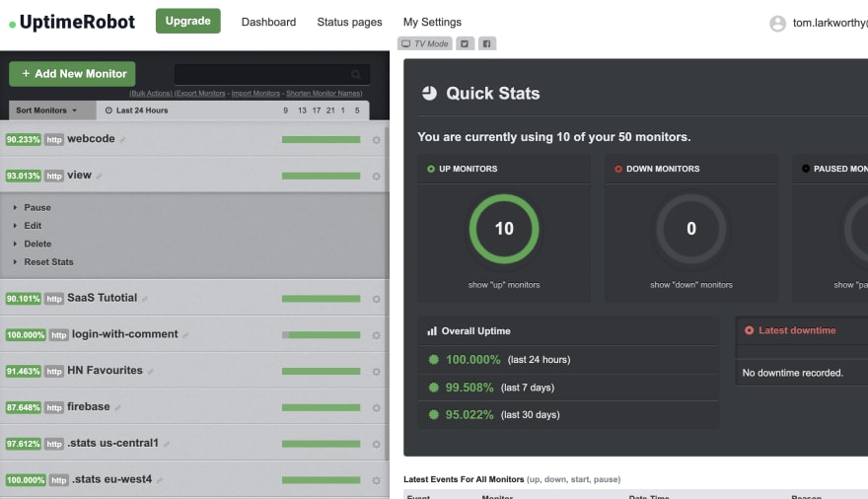Click show "down" monitors link
868x499 pixels.
coord(691,285)
